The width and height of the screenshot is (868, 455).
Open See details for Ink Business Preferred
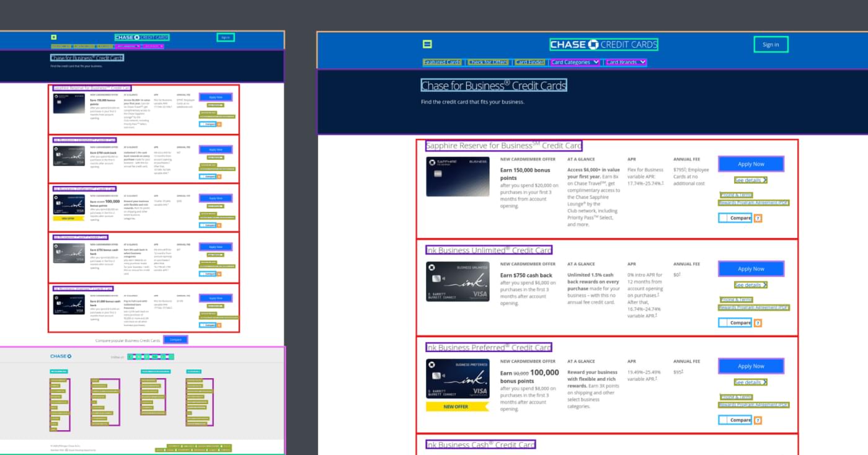pos(751,382)
